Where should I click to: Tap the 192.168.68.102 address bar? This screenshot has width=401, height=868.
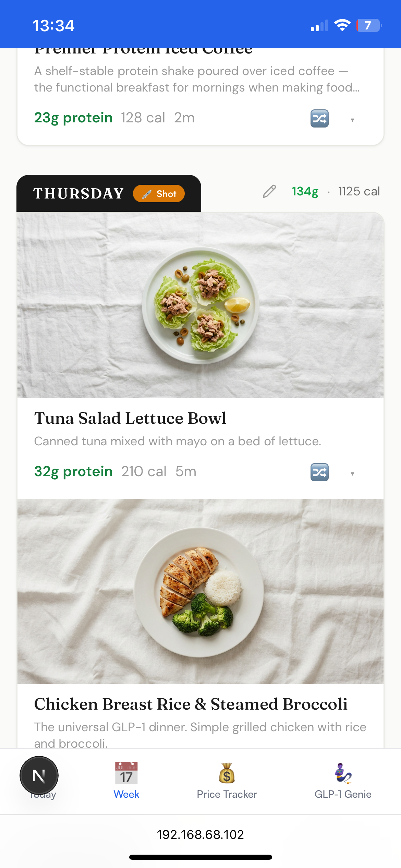point(200,834)
